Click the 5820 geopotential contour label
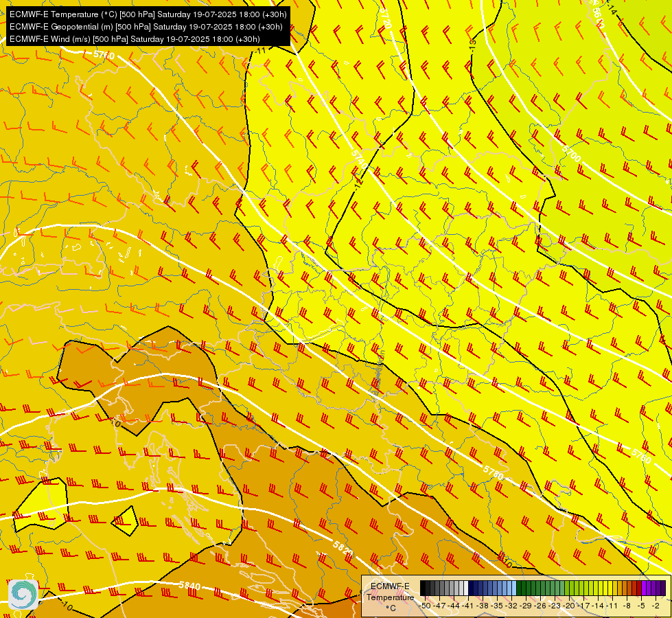 click(343, 548)
